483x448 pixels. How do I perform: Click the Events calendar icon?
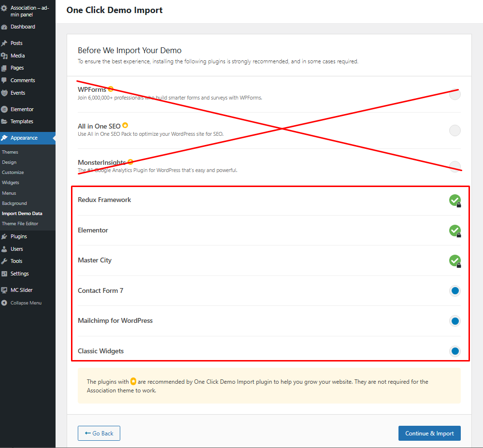click(x=4, y=93)
